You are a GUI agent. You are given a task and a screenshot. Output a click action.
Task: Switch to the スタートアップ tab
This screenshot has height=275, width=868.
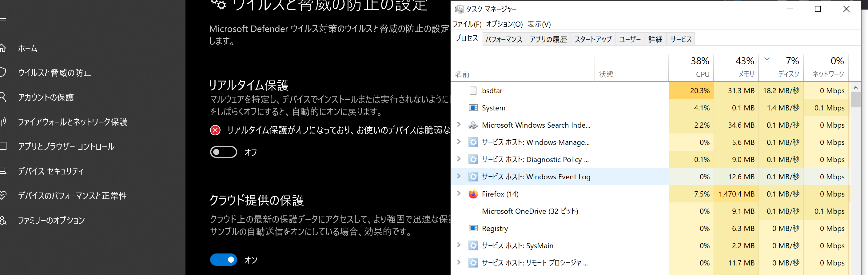593,39
